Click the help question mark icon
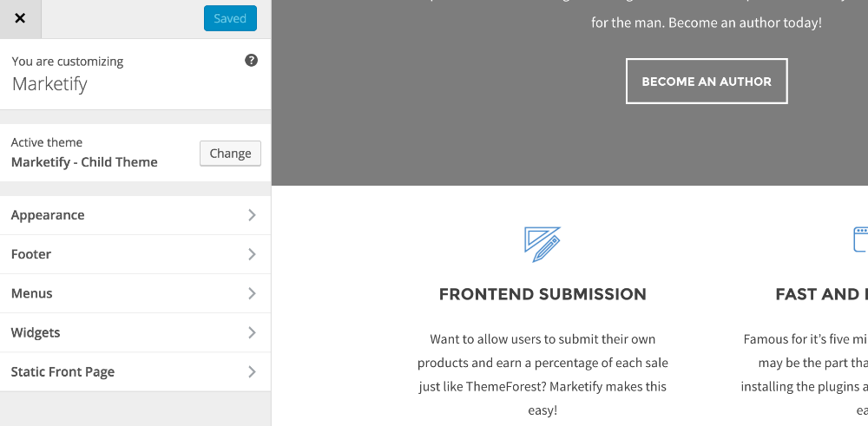This screenshot has width=868, height=426. [252, 61]
